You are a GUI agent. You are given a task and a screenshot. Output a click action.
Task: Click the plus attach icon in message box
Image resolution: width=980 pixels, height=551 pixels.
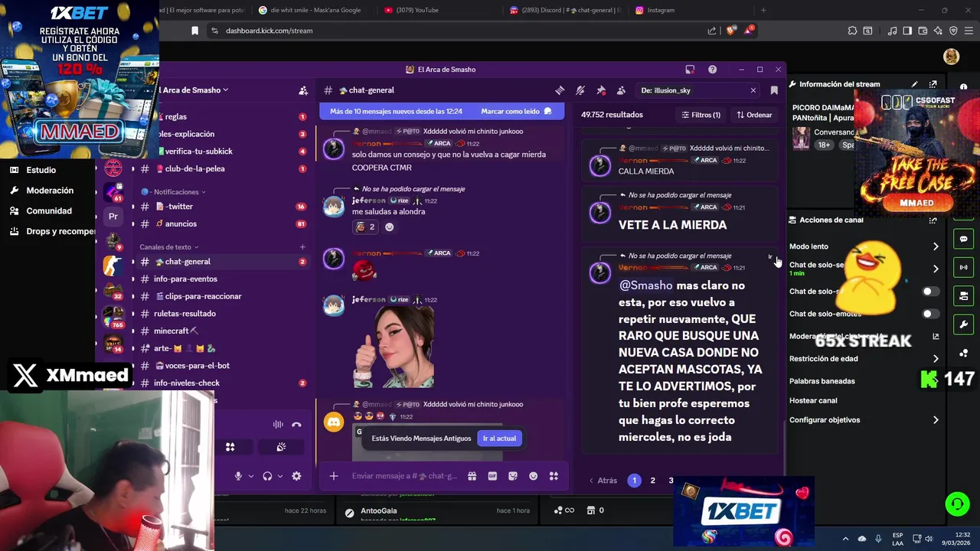[334, 476]
